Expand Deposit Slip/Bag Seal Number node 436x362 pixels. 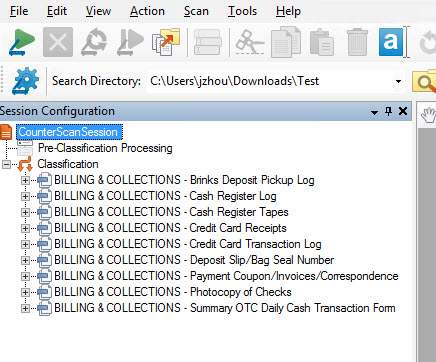tap(25, 260)
